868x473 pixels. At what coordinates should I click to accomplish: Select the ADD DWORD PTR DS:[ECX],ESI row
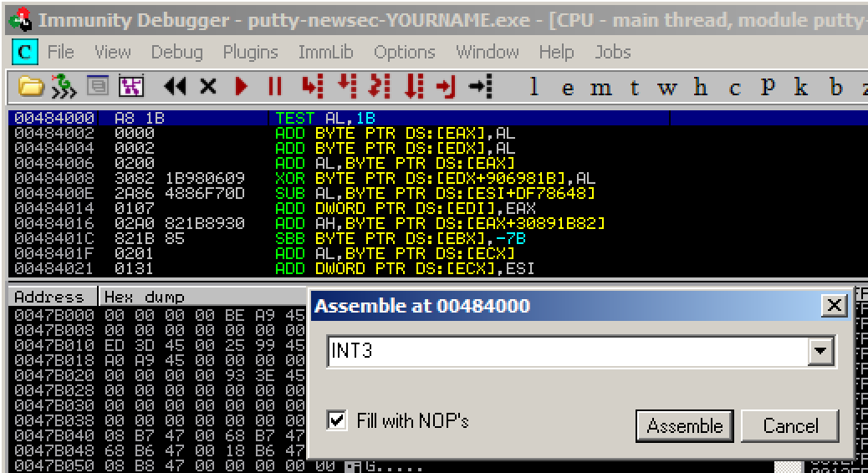(437, 268)
